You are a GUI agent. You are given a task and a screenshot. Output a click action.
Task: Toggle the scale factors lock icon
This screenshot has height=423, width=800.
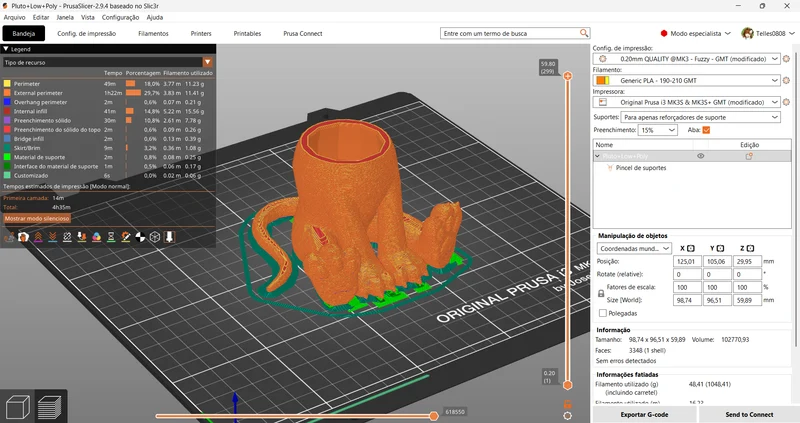(601, 293)
